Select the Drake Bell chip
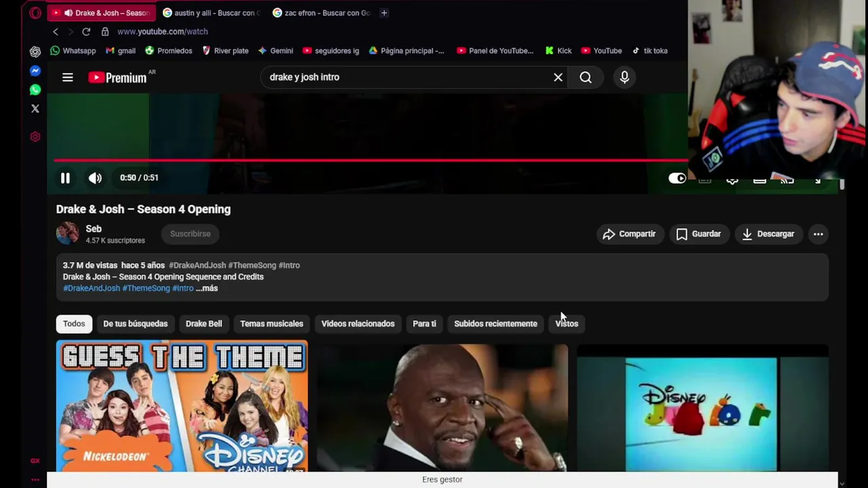868x488 pixels. tap(203, 324)
